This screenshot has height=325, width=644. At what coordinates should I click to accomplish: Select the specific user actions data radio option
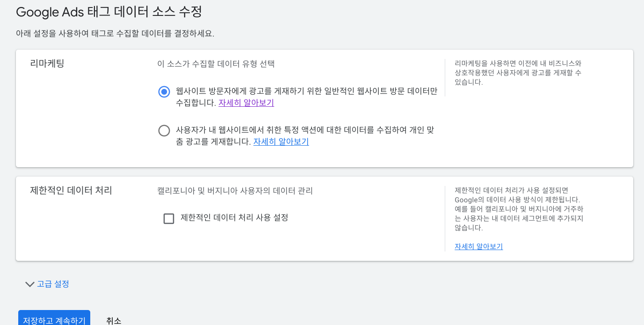164,131
